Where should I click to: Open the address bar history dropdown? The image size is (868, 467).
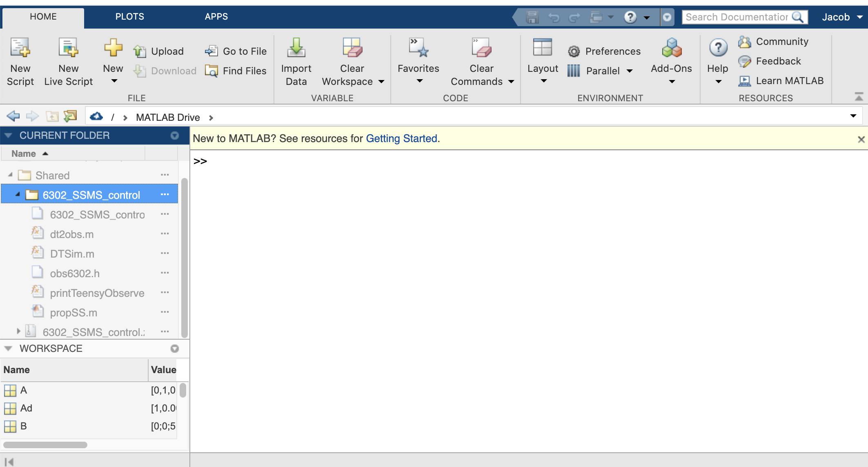(853, 116)
